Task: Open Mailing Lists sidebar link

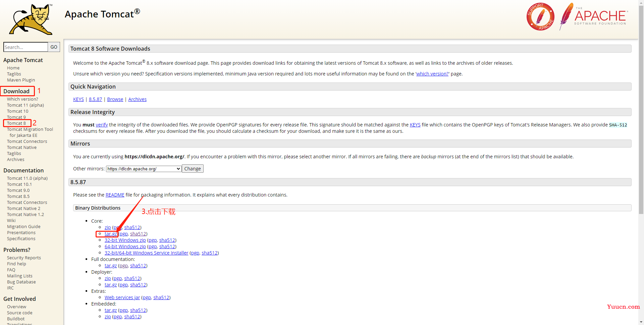Action: tap(20, 276)
